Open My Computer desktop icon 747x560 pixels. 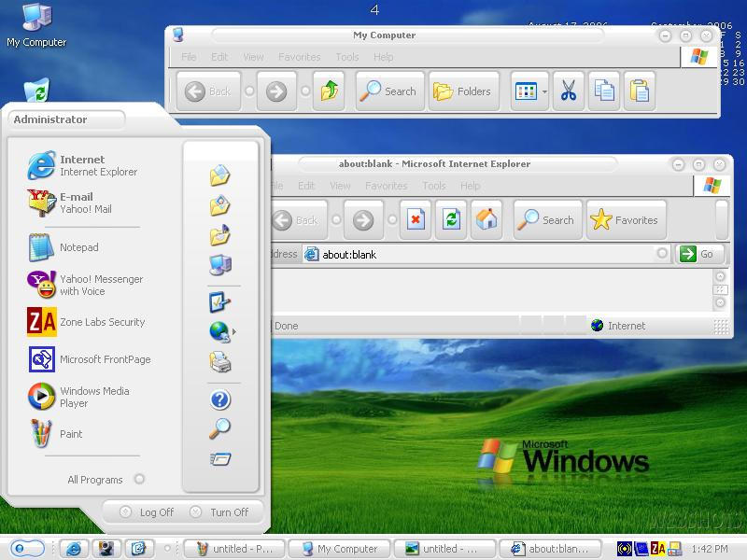(x=36, y=25)
